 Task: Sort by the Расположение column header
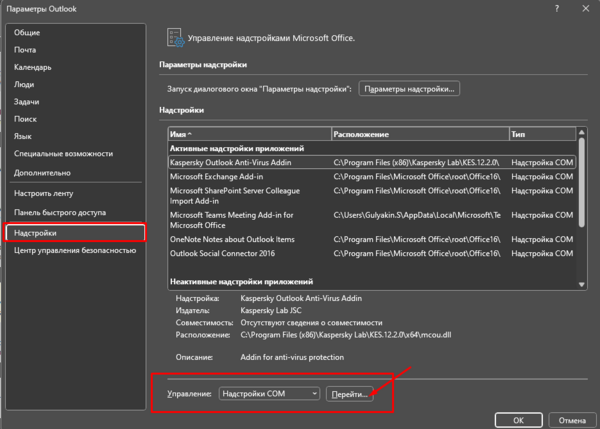[420, 134]
